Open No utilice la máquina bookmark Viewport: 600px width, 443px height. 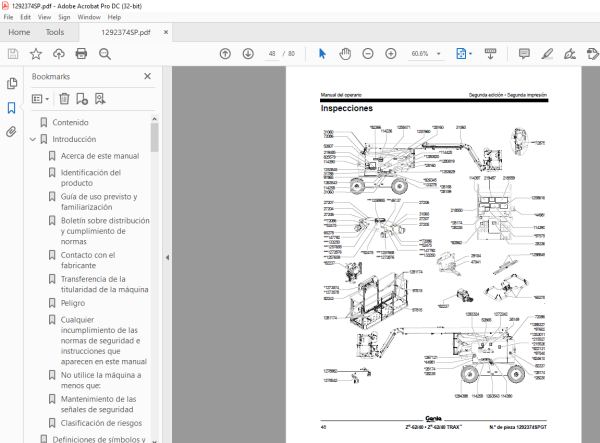[x=101, y=380]
